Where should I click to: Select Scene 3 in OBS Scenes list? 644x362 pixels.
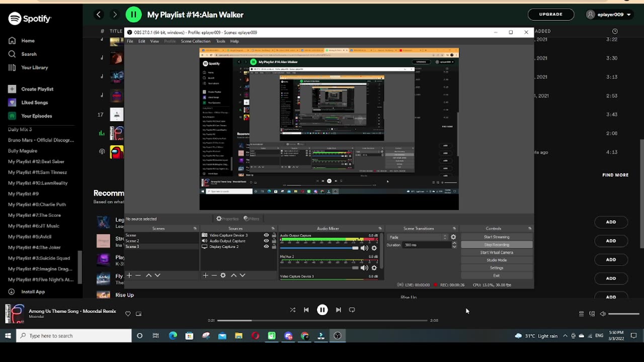pyautogui.click(x=162, y=246)
